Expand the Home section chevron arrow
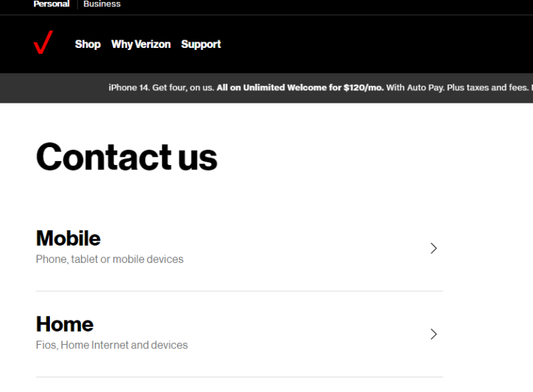Viewport: 533px width, 392px height. [434, 334]
